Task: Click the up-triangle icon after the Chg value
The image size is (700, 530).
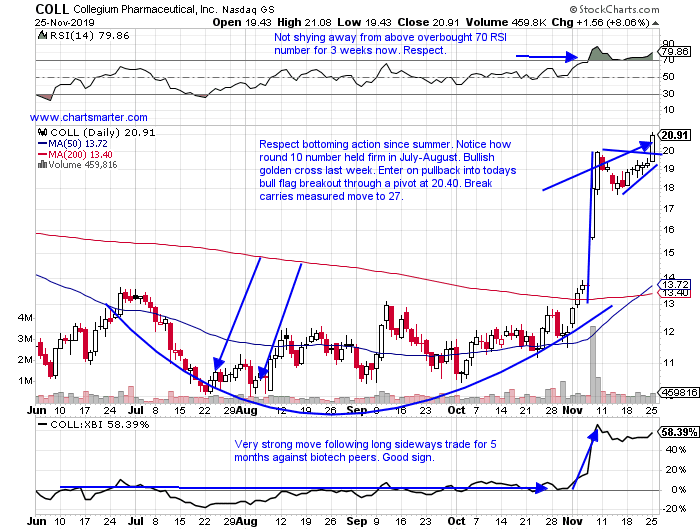Action: tap(654, 23)
